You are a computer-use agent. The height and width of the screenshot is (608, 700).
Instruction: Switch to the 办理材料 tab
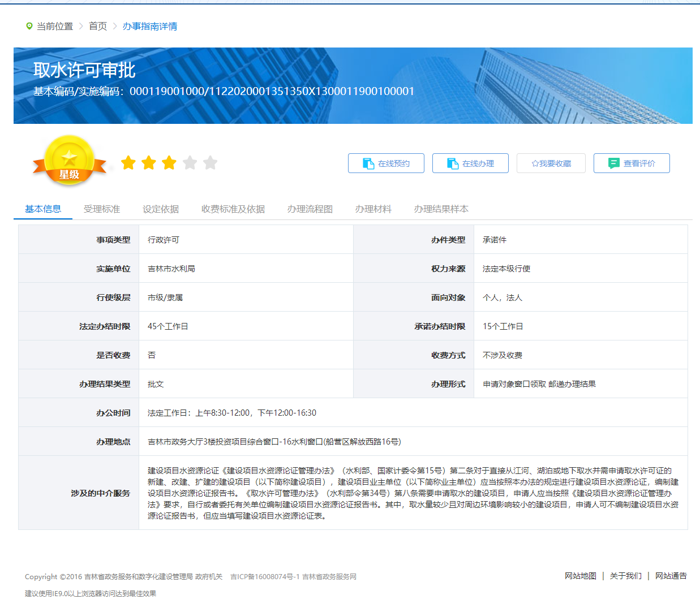pos(373,208)
